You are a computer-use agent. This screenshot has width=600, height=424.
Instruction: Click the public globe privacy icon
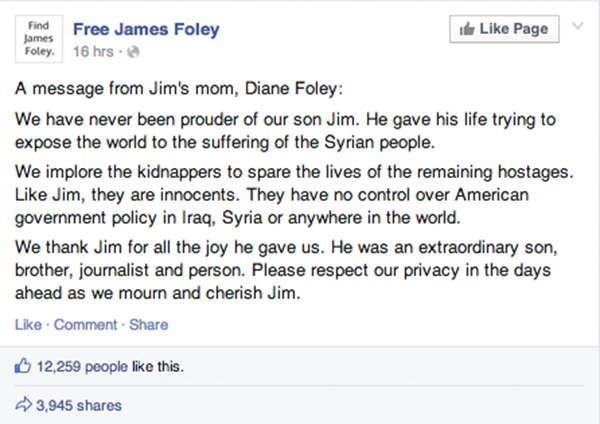pos(133,52)
